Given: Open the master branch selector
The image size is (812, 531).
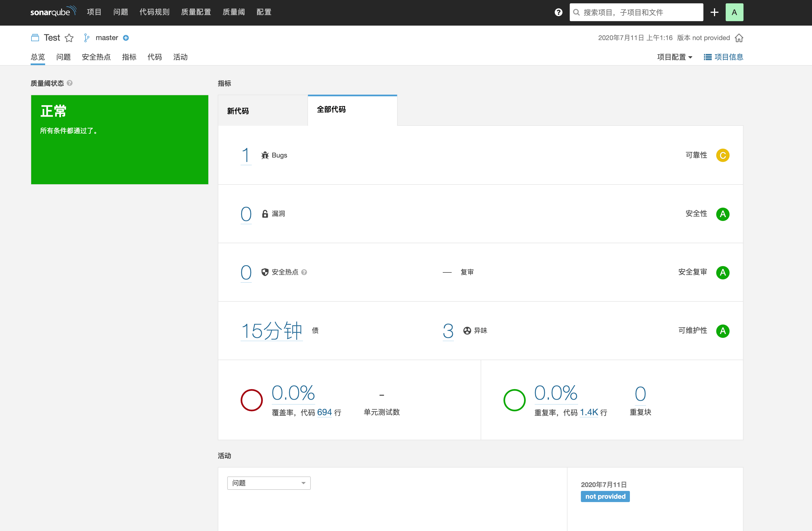Looking at the screenshot, I should pyautogui.click(x=106, y=38).
